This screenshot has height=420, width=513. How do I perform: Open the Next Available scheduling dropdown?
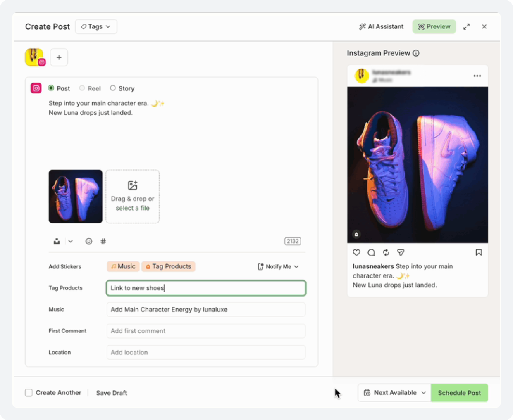[x=394, y=393]
